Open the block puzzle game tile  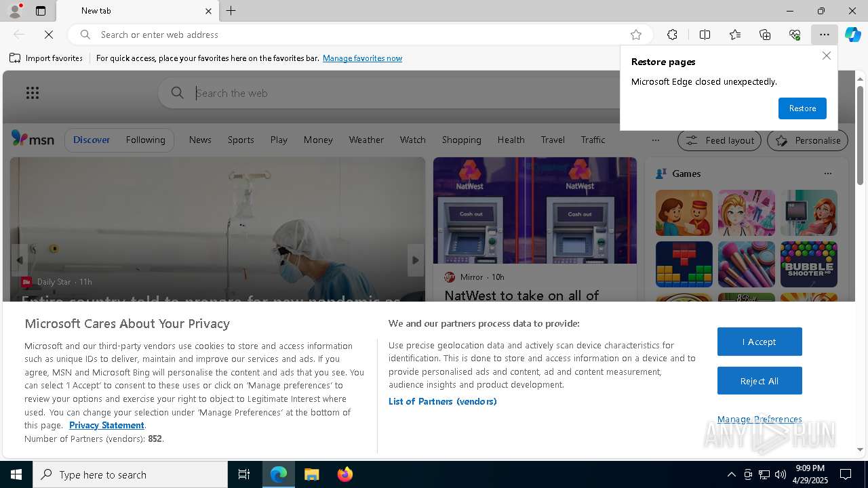click(x=684, y=264)
